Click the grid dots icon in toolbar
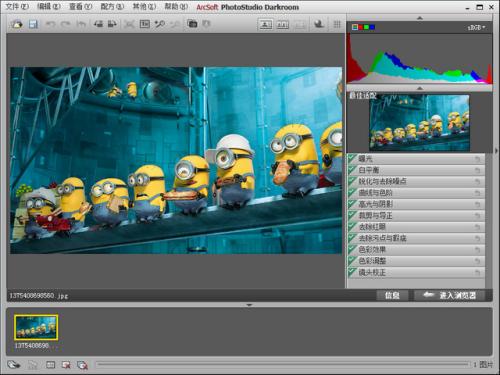The width and height of the screenshot is (500, 375). pos(337,24)
